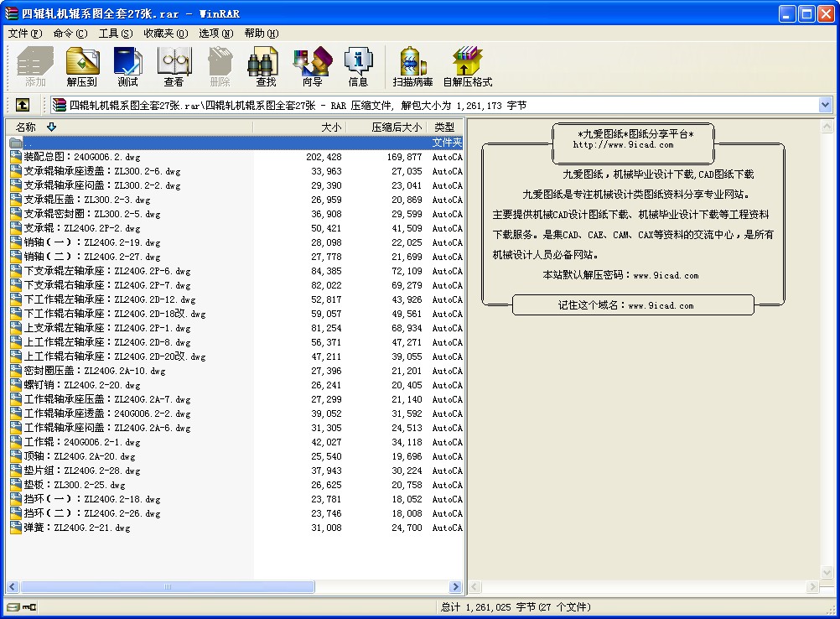The width and height of the screenshot is (840, 619).
Task: Sort by the 名称 column header
Action: click(128, 127)
